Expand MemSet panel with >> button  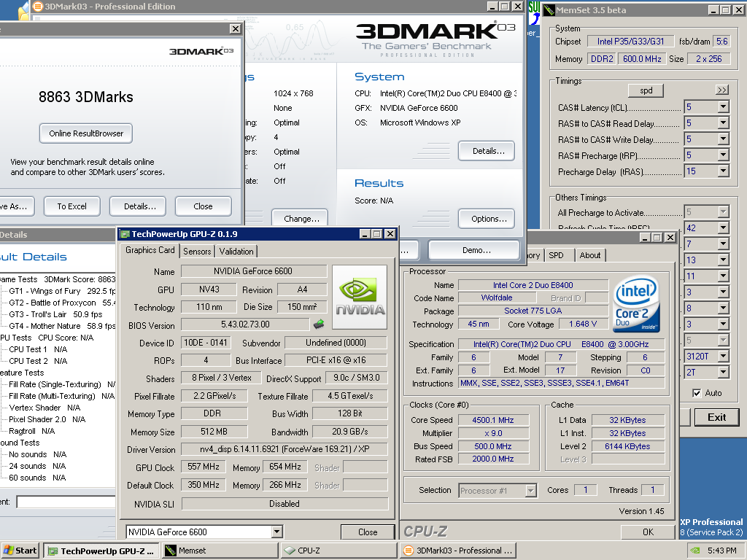(x=722, y=90)
